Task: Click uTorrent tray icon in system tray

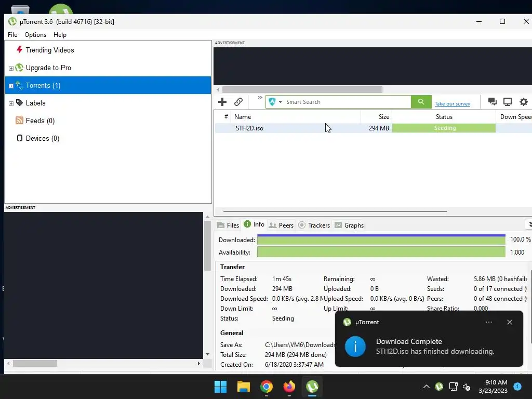Action: (x=439, y=387)
